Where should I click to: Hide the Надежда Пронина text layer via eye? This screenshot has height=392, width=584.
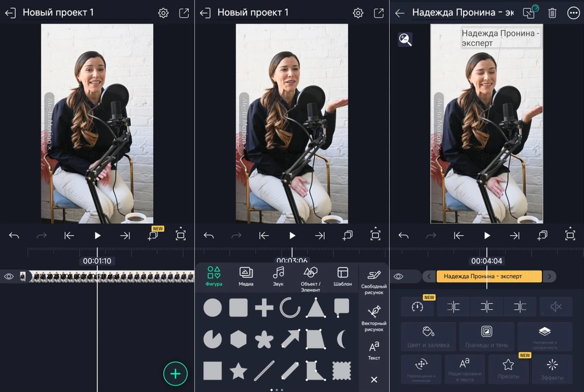[398, 276]
